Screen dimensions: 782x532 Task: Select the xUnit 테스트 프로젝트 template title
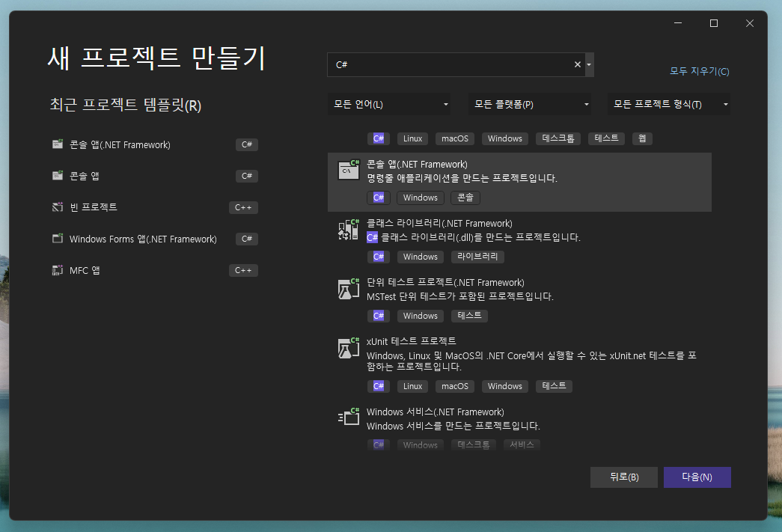412,341
